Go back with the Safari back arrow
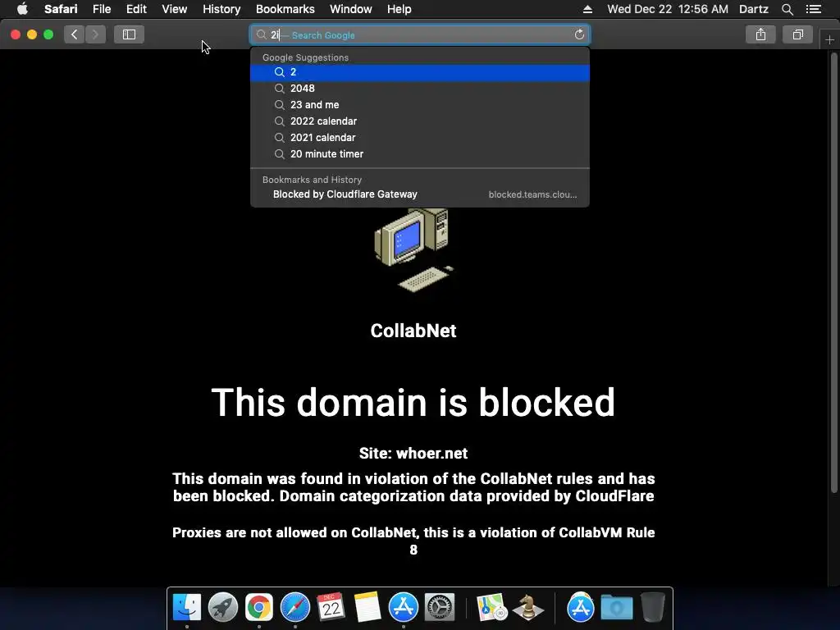The image size is (840, 630). [75, 34]
